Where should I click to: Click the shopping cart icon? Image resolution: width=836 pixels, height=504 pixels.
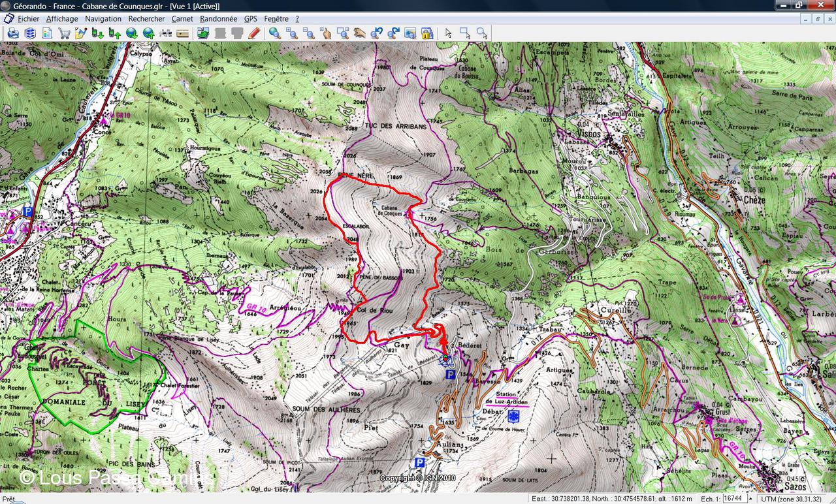coord(64,33)
